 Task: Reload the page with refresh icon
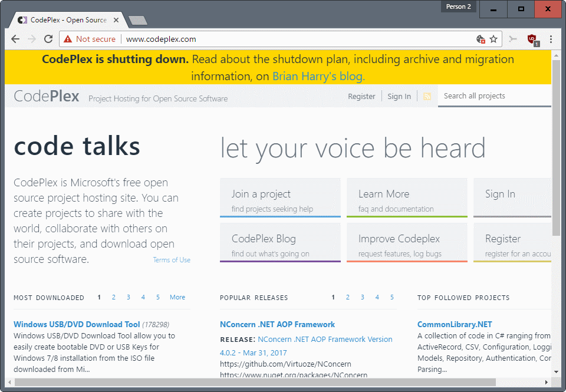[48, 39]
